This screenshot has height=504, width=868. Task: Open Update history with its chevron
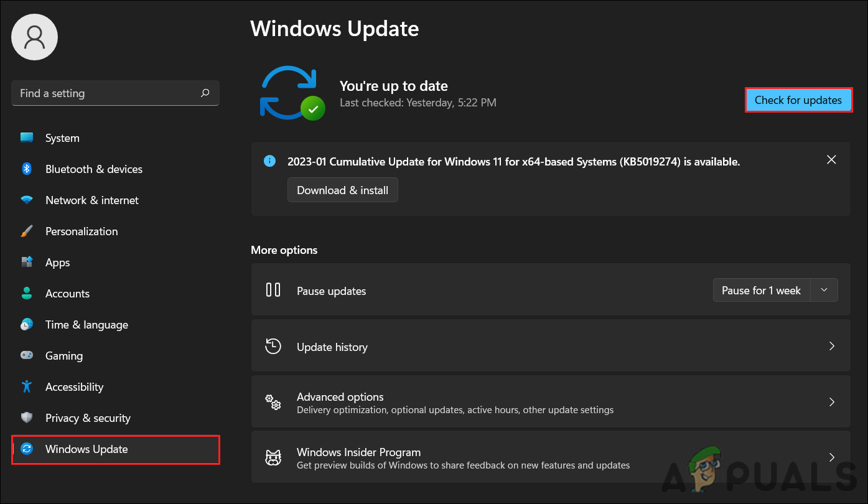(x=832, y=346)
